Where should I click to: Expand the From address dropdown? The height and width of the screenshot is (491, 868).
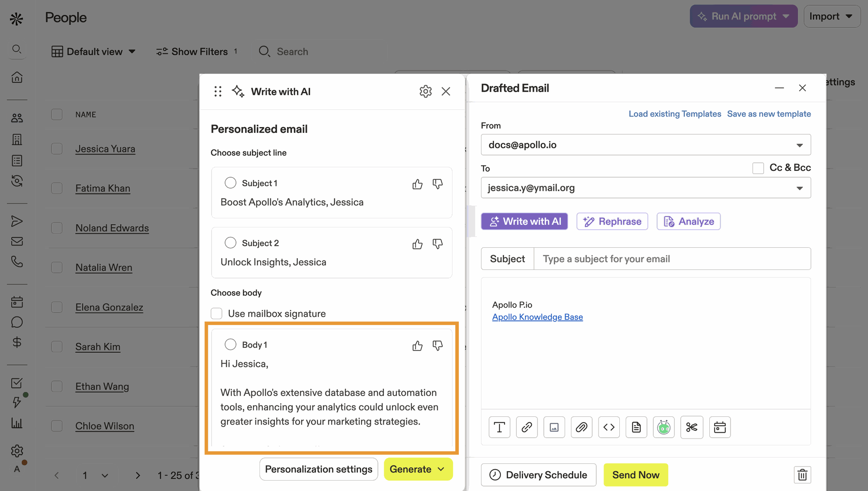coord(799,145)
